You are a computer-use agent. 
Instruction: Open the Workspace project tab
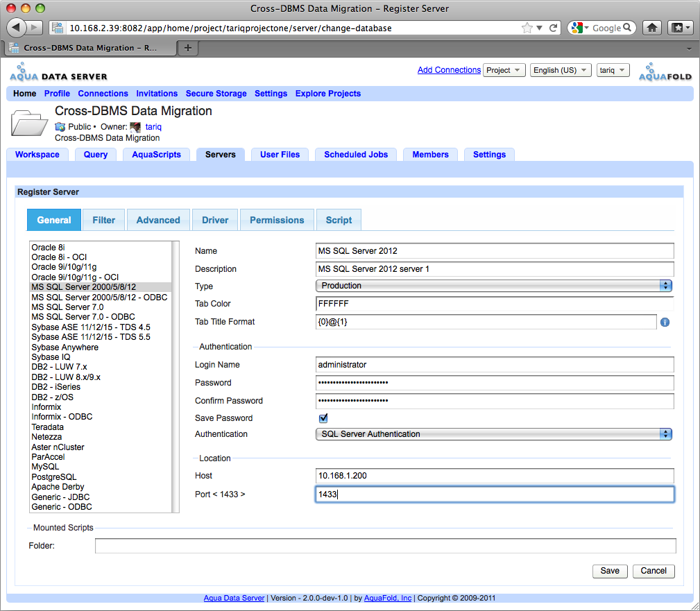pyautogui.click(x=37, y=155)
